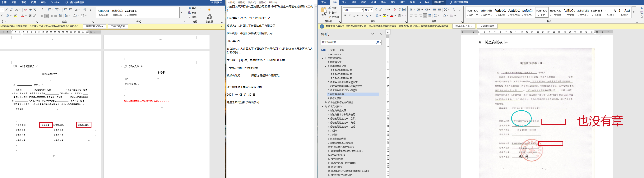Click Enclosed Character icon in left Word window
644x178 pixels.
[35, 16]
